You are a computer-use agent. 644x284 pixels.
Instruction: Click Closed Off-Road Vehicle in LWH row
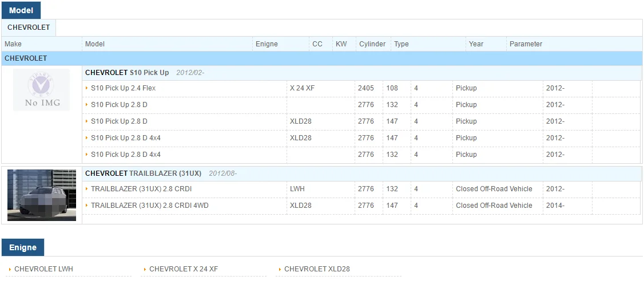click(494, 188)
